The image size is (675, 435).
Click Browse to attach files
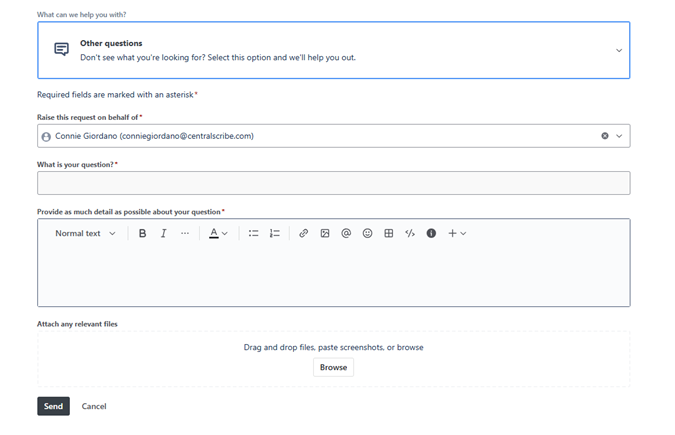tap(333, 367)
